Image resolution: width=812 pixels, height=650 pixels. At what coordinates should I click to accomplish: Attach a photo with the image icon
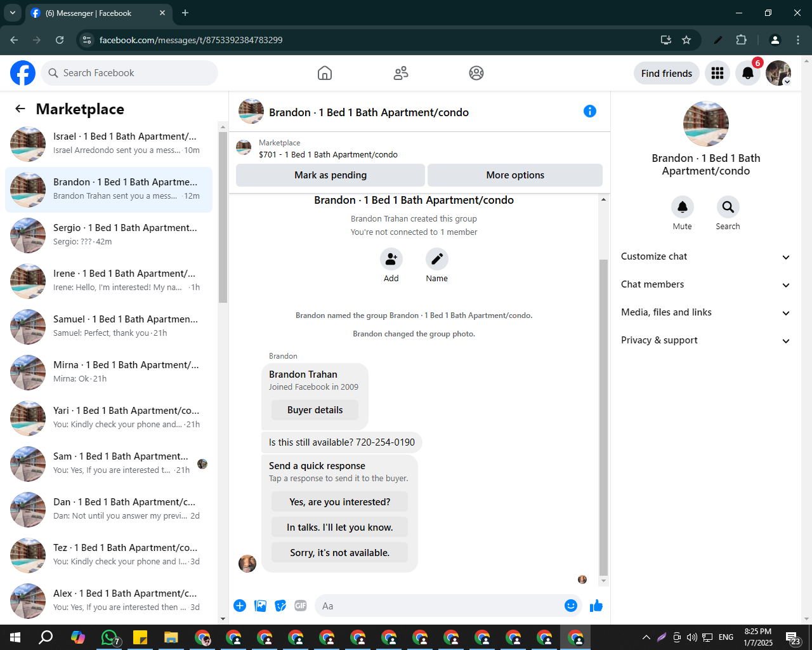pyautogui.click(x=260, y=606)
